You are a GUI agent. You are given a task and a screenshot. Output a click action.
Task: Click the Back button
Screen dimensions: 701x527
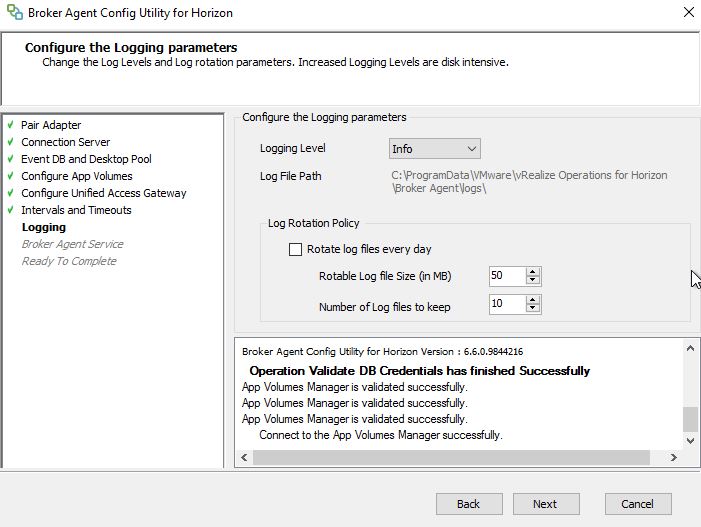[469, 504]
